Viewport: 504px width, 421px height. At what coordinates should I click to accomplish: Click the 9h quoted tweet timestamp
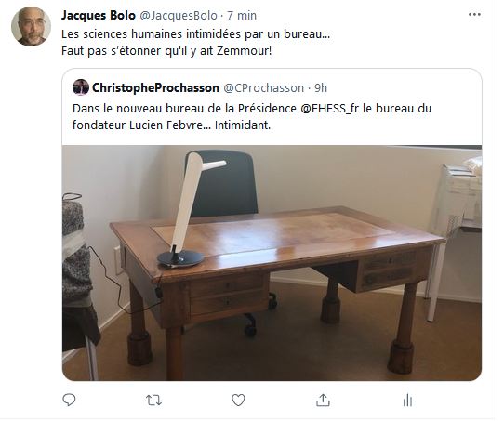point(321,87)
